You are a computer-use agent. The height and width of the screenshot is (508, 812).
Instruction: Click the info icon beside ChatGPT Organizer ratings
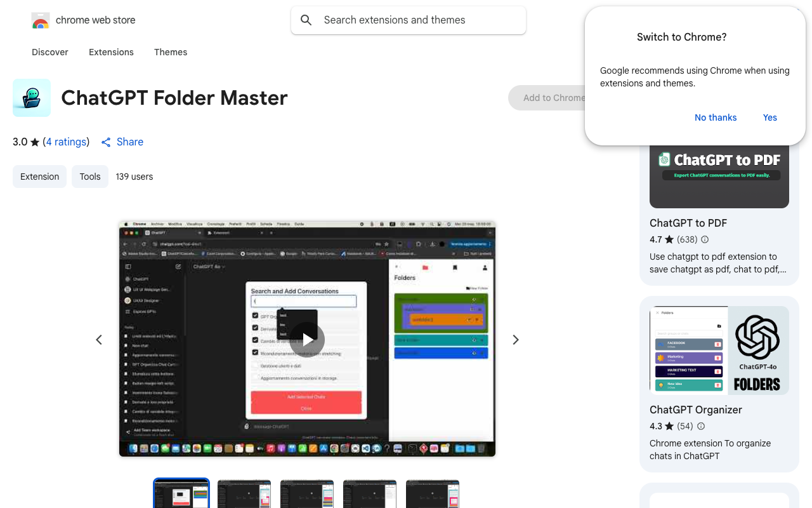[701, 426]
